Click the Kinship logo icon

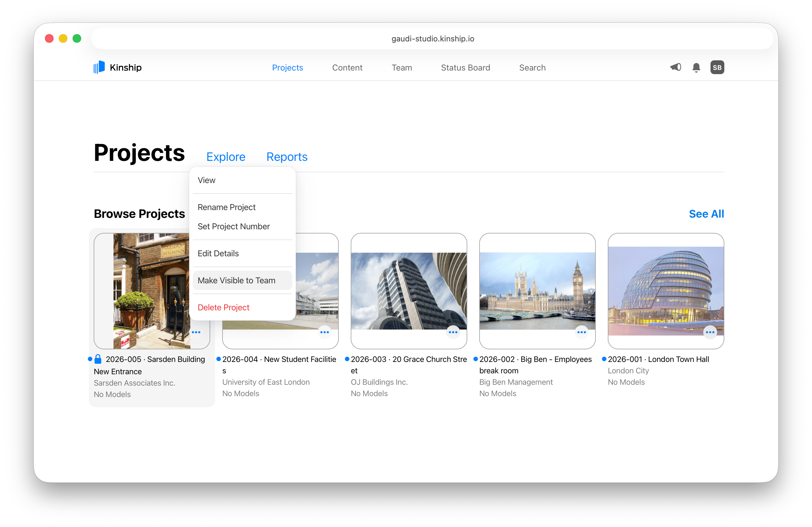coord(99,67)
